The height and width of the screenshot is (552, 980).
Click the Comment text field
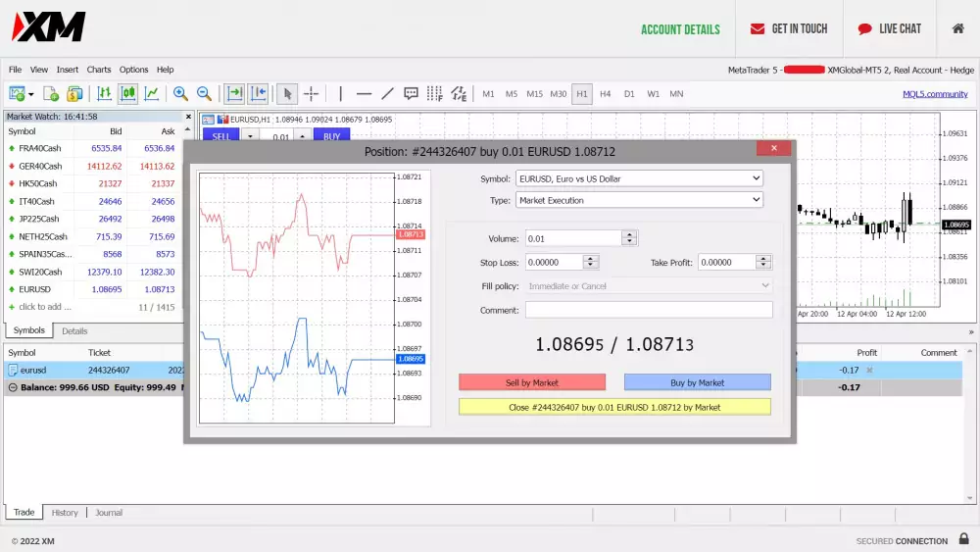click(x=649, y=310)
